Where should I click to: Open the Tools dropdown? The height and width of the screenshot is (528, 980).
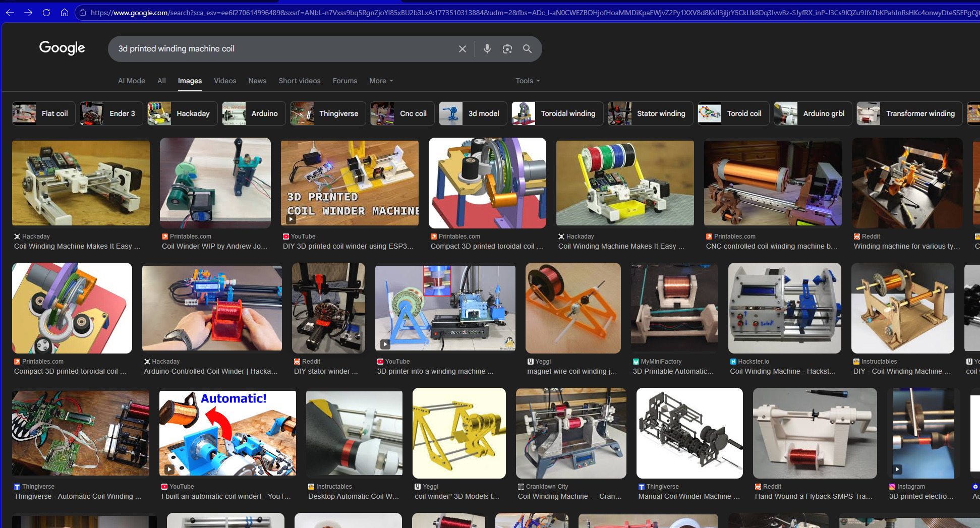(527, 81)
